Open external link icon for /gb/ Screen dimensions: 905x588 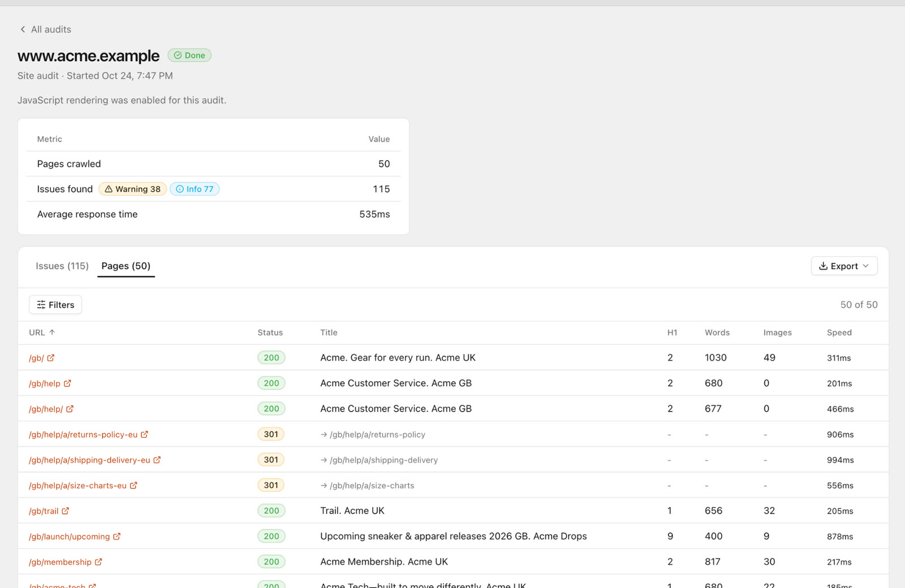click(x=51, y=358)
